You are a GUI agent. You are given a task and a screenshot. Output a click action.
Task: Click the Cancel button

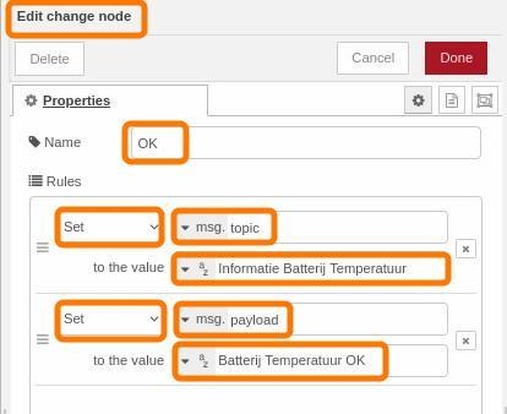pyautogui.click(x=373, y=58)
